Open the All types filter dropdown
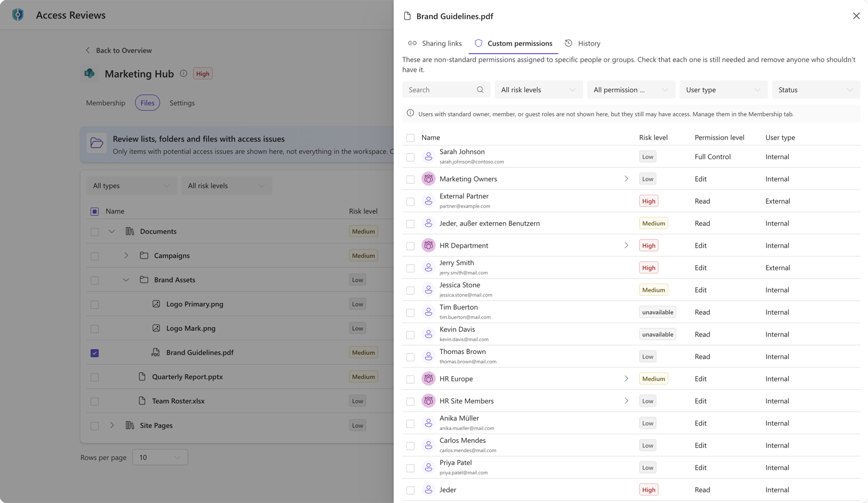This screenshot has width=868, height=503. 132,186
